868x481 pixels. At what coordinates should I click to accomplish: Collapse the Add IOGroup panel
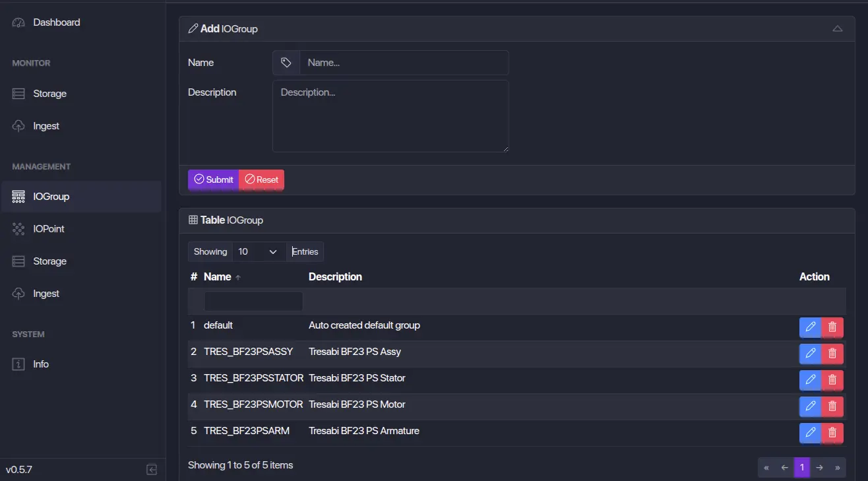(838, 29)
